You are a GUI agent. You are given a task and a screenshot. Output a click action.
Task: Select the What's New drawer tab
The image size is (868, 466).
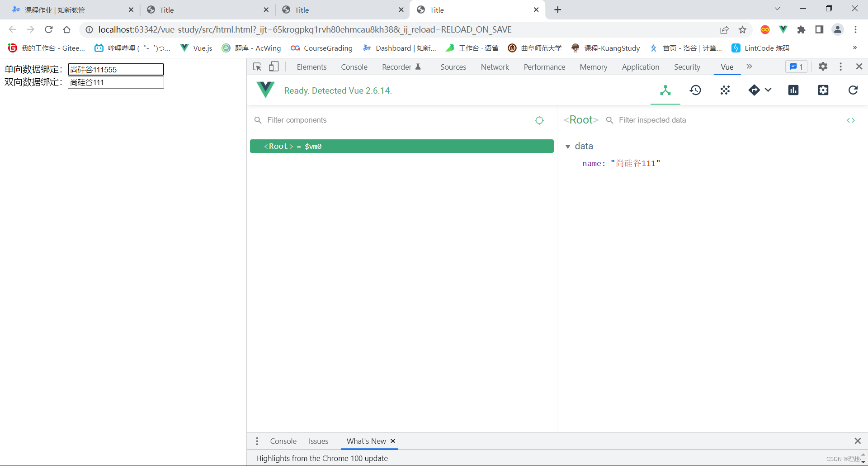click(x=366, y=441)
